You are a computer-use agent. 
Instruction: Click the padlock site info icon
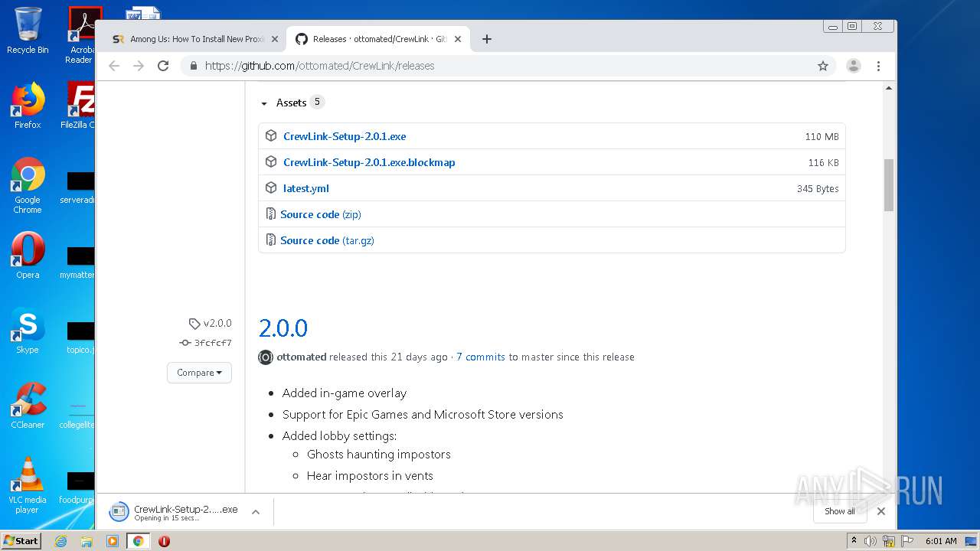[x=194, y=66]
